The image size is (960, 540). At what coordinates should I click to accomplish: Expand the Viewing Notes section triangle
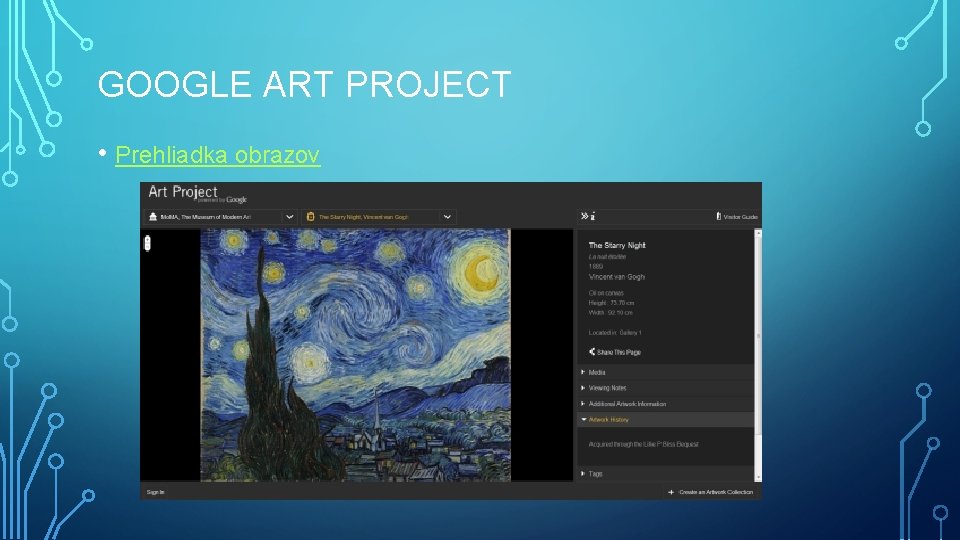pos(583,388)
